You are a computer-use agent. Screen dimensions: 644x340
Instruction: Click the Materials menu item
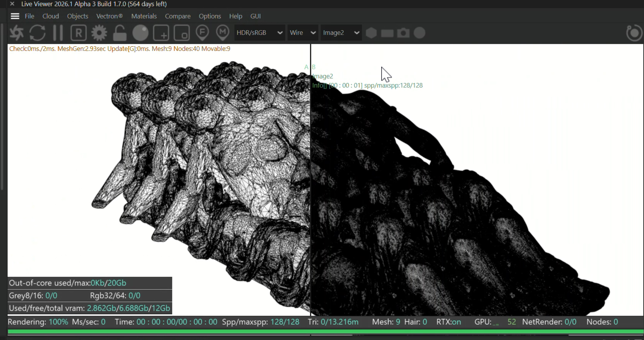144,16
